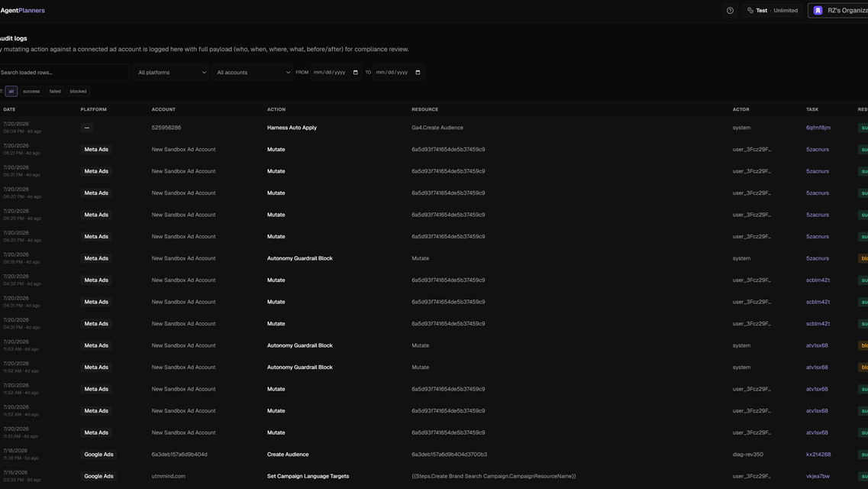Filter logs by 'failed' status

(55, 92)
